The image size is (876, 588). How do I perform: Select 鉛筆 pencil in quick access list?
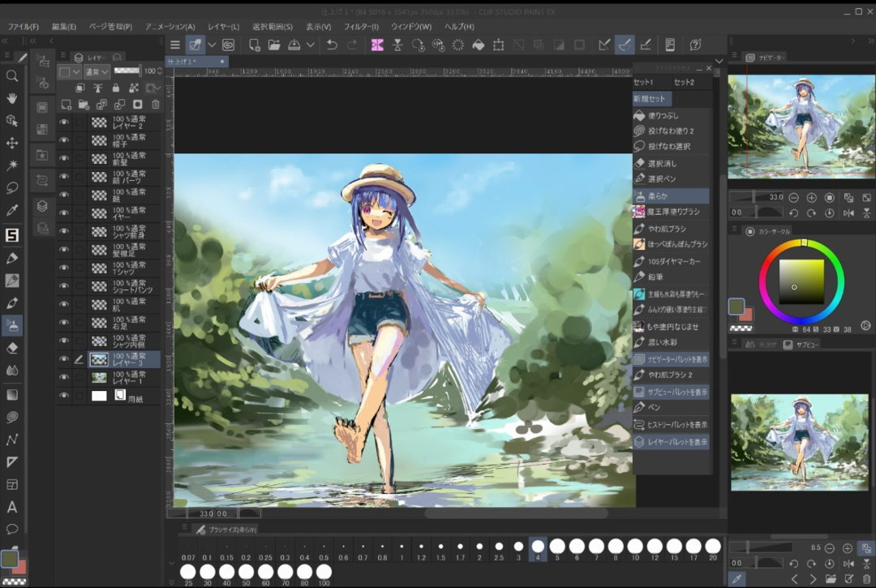point(656,277)
